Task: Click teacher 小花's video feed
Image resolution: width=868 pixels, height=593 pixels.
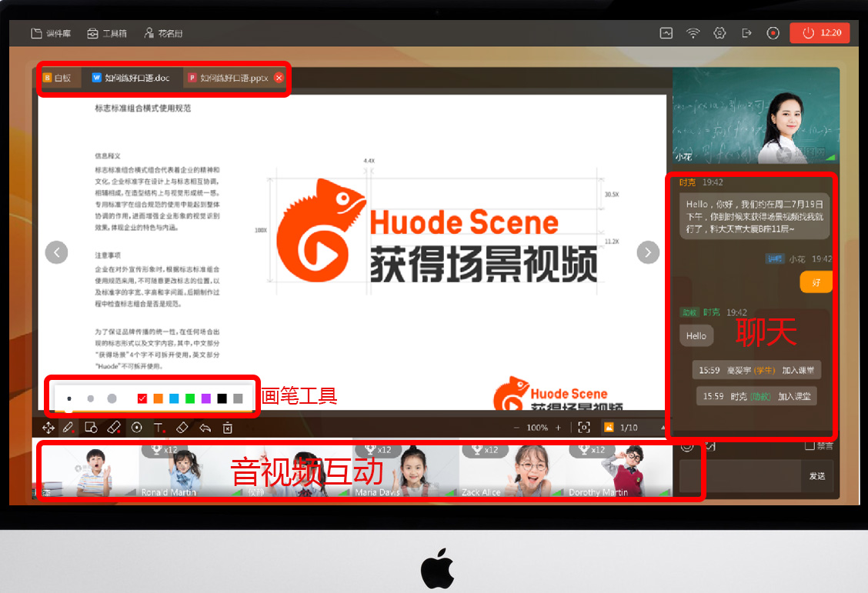Action: coord(756,116)
